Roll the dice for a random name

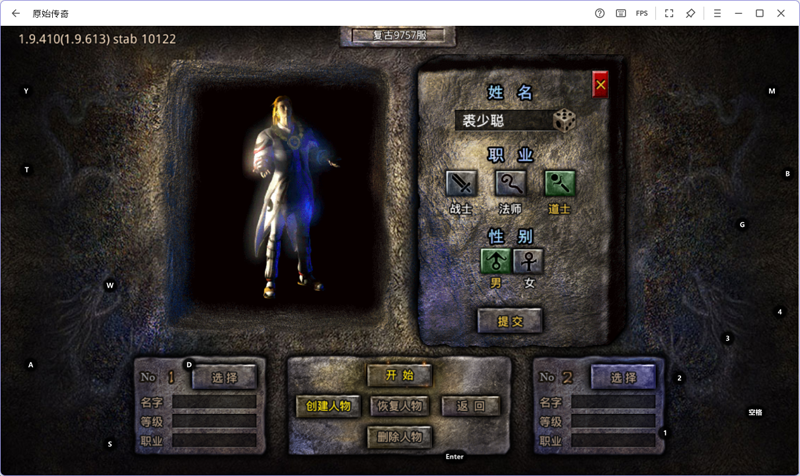pyautogui.click(x=564, y=121)
